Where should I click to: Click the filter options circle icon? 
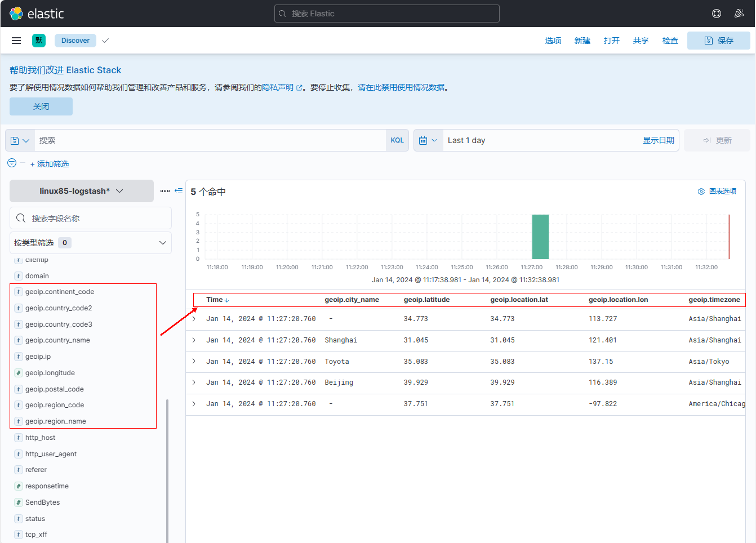click(x=12, y=163)
